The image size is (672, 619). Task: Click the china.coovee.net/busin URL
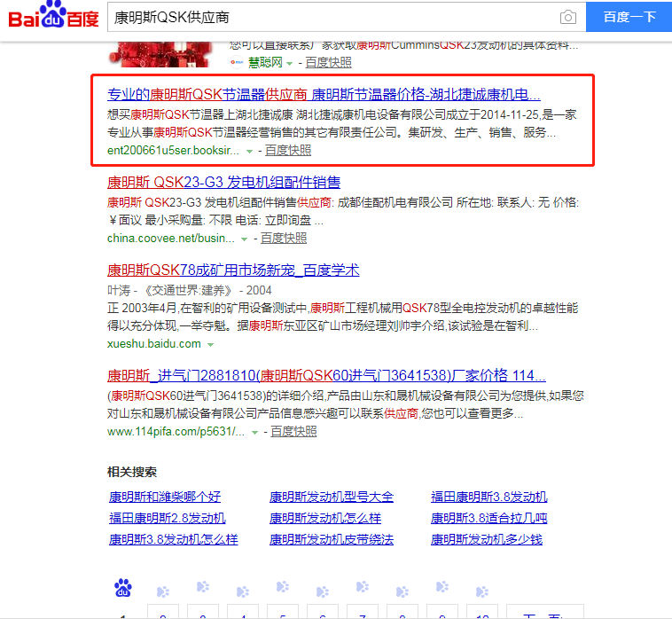click(171, 239)
